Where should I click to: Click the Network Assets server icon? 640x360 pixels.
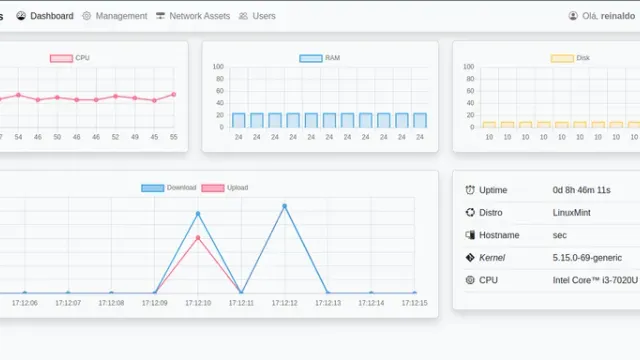[x=160, y=16]
